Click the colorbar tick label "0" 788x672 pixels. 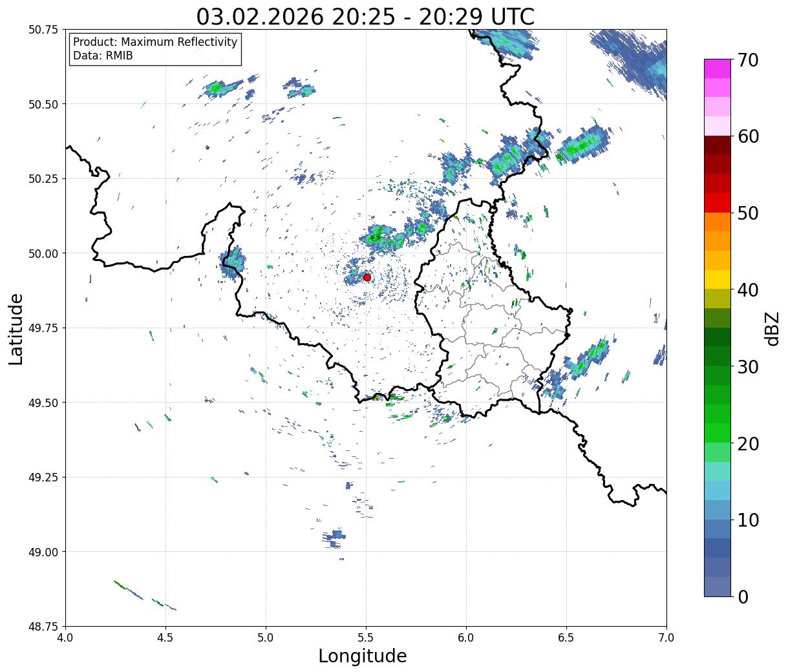click(743, 596)
